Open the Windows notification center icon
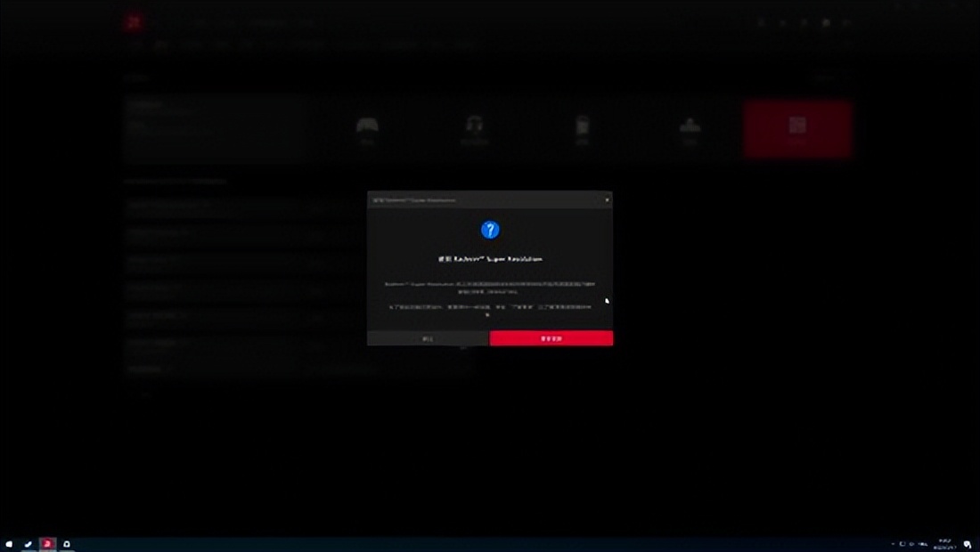 point(968,545)
